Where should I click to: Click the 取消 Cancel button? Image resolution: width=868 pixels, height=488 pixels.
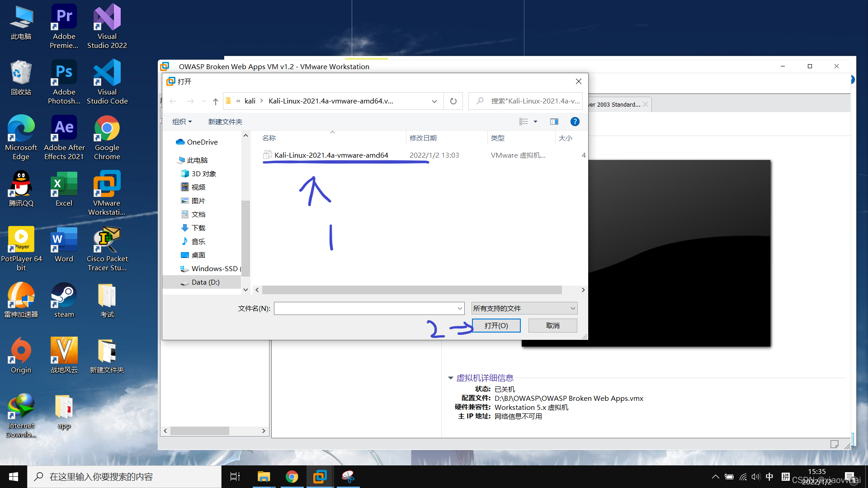coord(552,325)
